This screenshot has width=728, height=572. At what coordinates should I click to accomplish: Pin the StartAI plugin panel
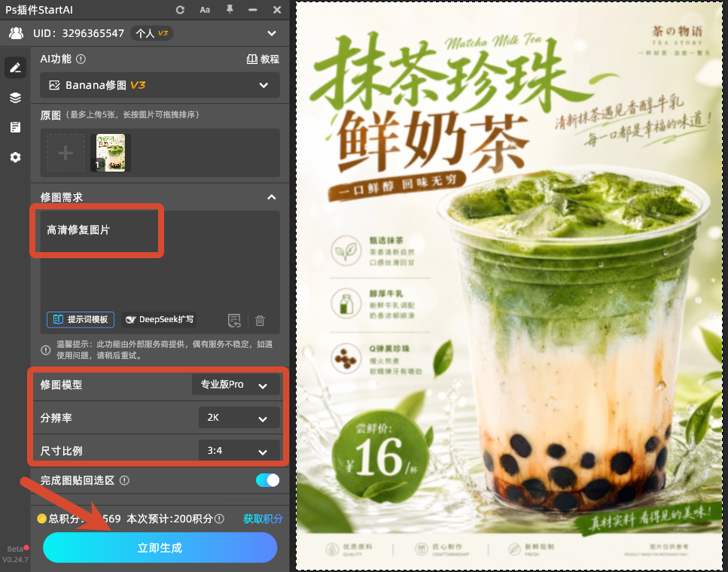pyautogui.click(x=230, y=9)
